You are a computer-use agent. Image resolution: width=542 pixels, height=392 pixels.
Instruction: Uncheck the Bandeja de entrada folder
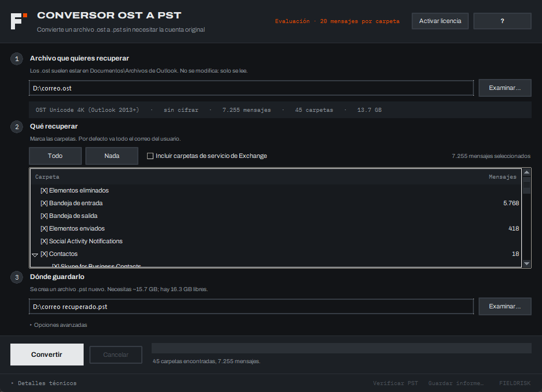click(x=44, y=203)
